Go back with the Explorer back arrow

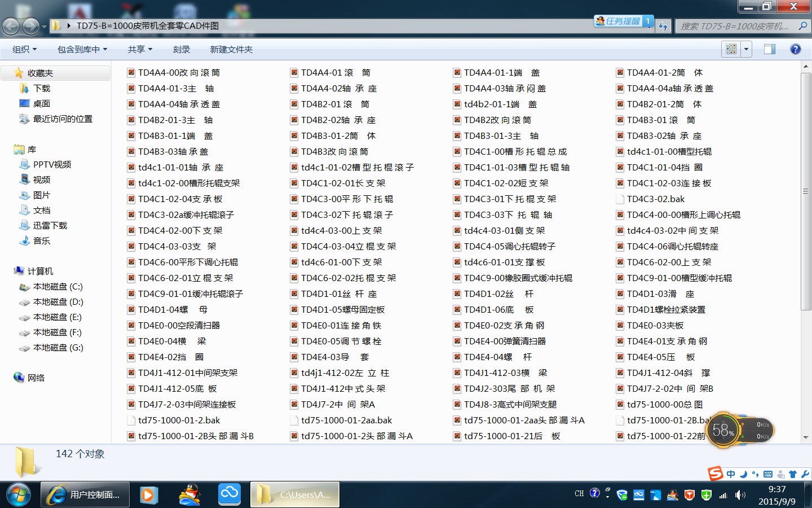[x=11, y=26]
